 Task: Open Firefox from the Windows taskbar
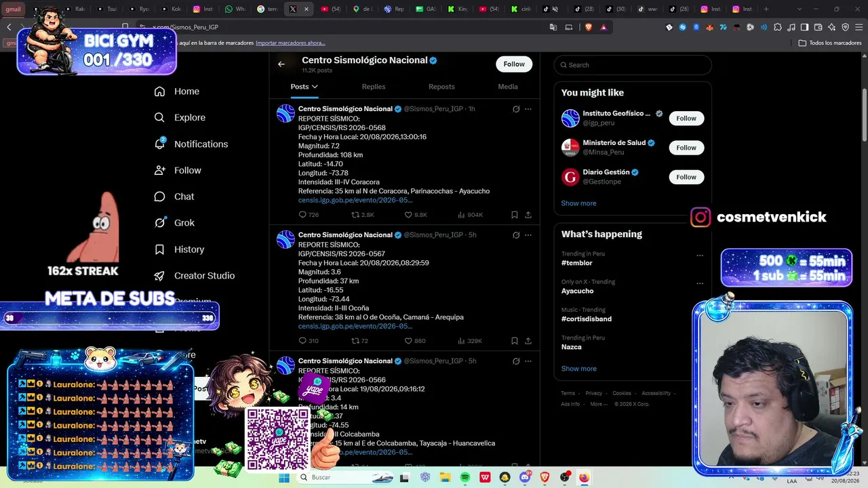pyautogui.click(x=585, y=477)
